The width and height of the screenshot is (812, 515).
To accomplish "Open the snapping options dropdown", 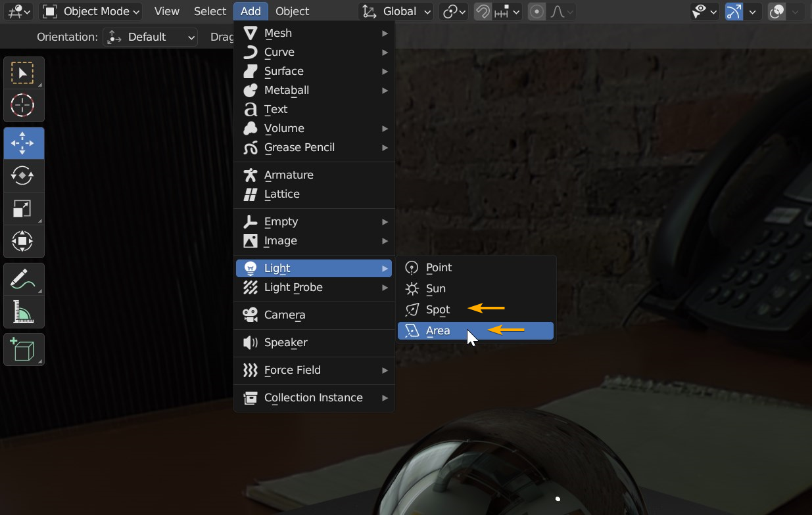I will coord(507,11).
